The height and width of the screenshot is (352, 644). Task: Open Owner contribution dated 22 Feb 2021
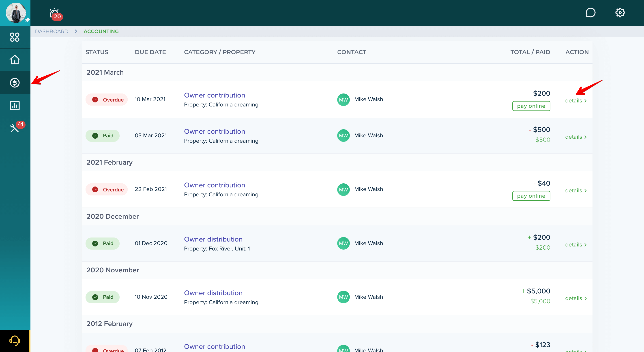pos(215,185)
